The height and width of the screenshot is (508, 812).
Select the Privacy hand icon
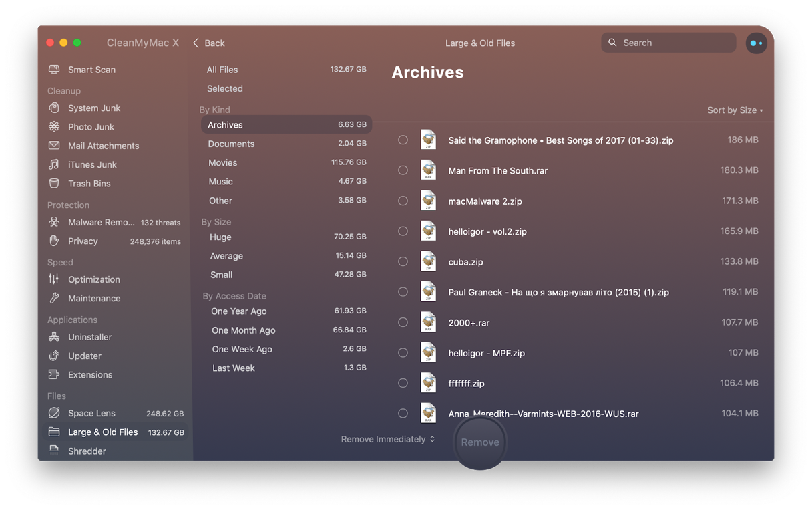[54, 241]
